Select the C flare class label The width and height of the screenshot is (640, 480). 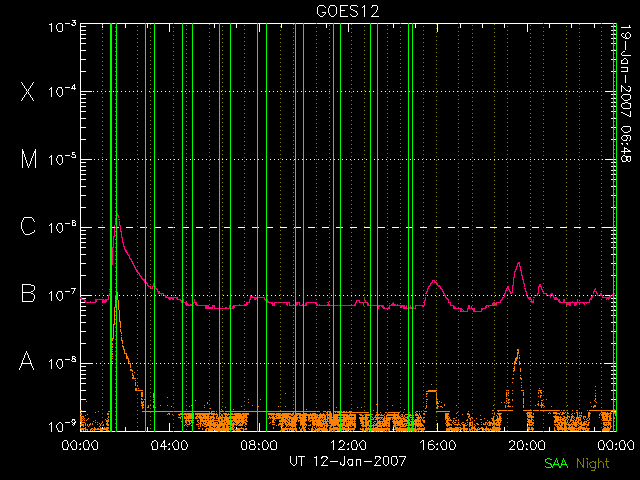pyautogui.click(x=28, y=227)
